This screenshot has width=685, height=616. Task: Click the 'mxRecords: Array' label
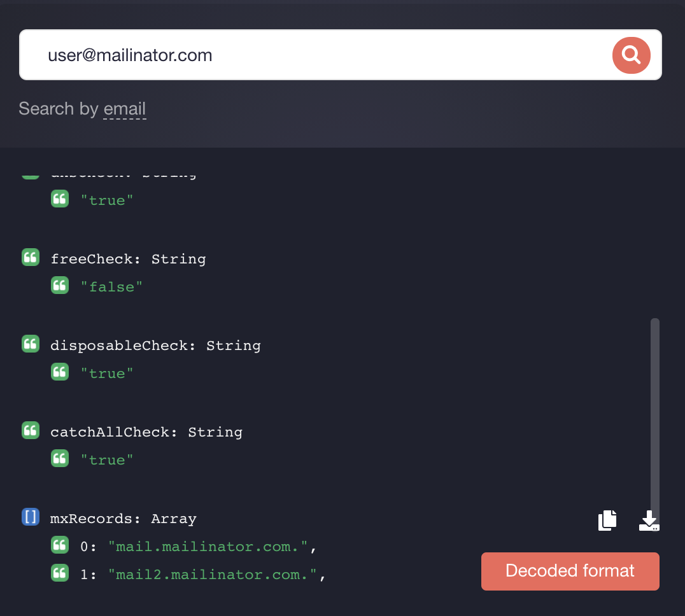pyautogui.click(x=124, y=519)
